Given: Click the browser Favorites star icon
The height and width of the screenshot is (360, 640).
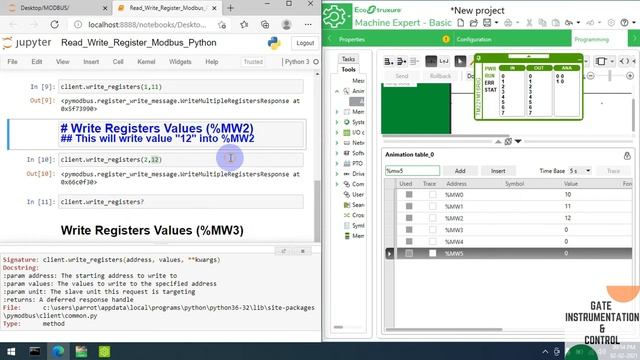Looking at the screenshot, I should click(x=244, y=25).
